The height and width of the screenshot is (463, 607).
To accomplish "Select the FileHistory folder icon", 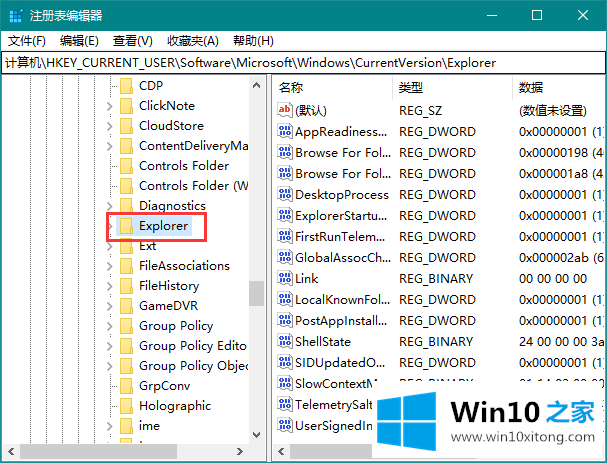I will pyautogui.click(x=126, y=286).
